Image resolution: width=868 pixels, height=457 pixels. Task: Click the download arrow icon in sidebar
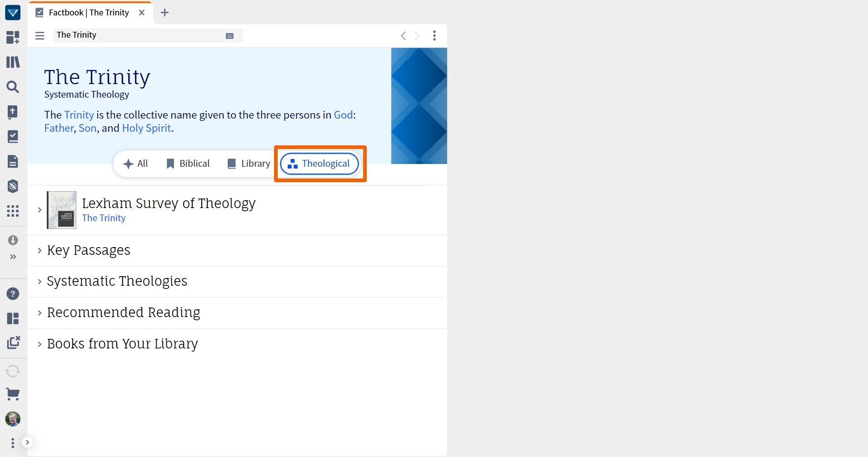(x=13, y=240)
